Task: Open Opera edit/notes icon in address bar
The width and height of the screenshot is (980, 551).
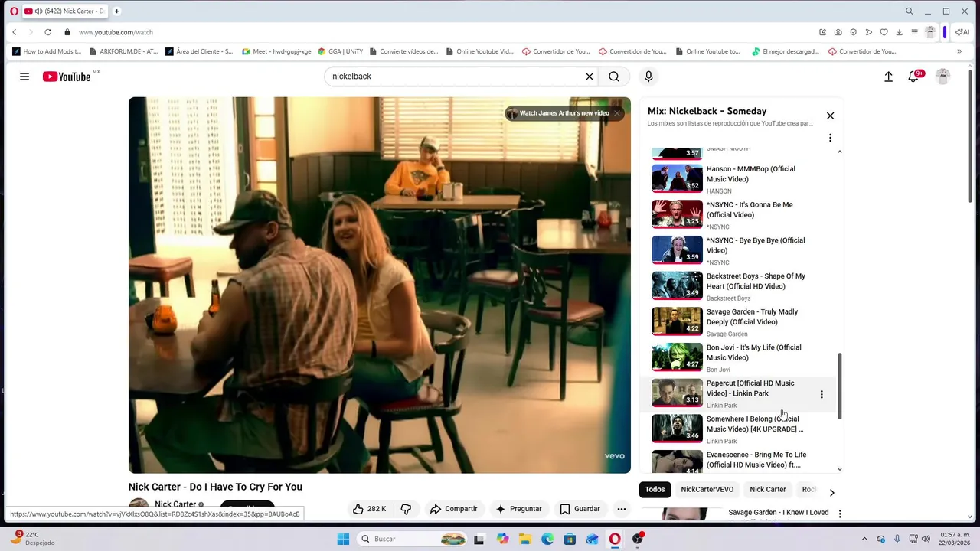Action: click(x=822, y=32)
